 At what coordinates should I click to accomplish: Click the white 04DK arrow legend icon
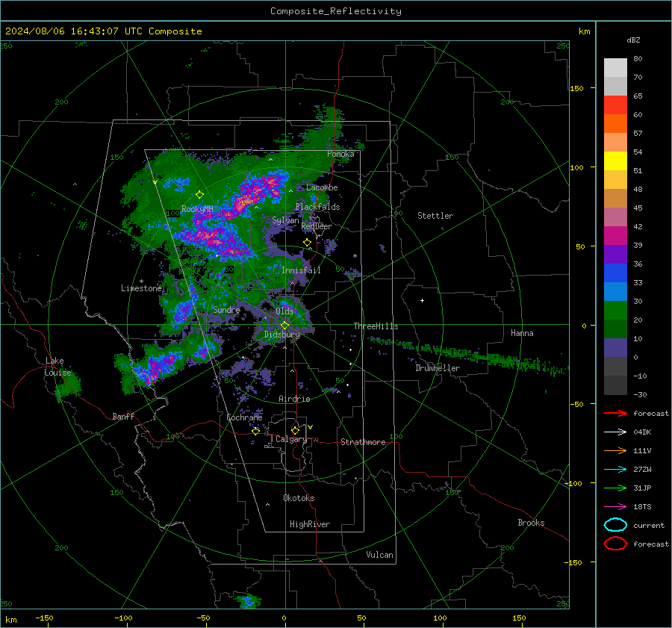pyautogui.click(x=615, y=432)
